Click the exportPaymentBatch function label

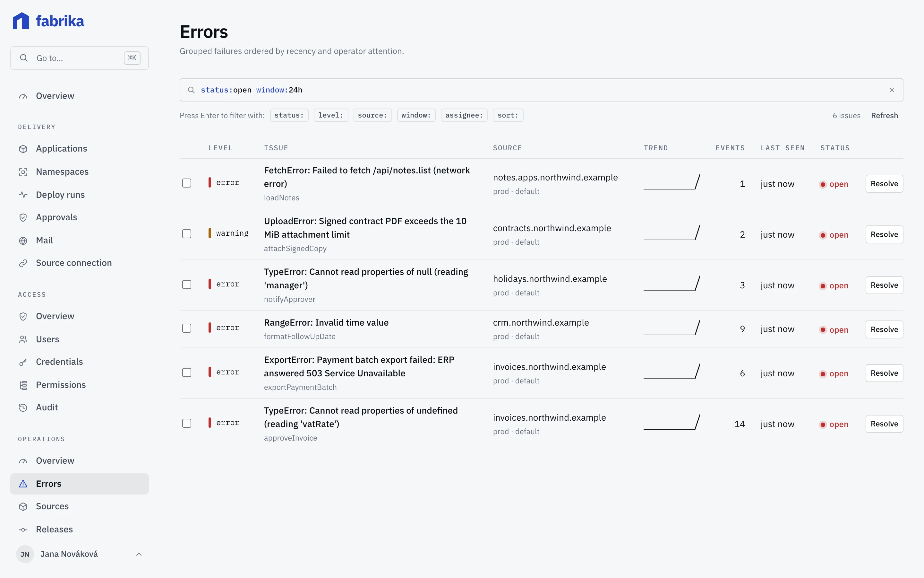(300, 387)
